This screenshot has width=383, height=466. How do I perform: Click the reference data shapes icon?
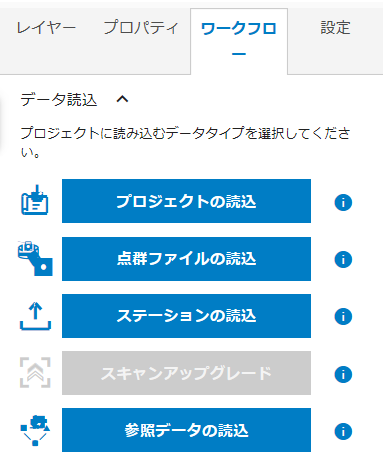click(35, 430)
